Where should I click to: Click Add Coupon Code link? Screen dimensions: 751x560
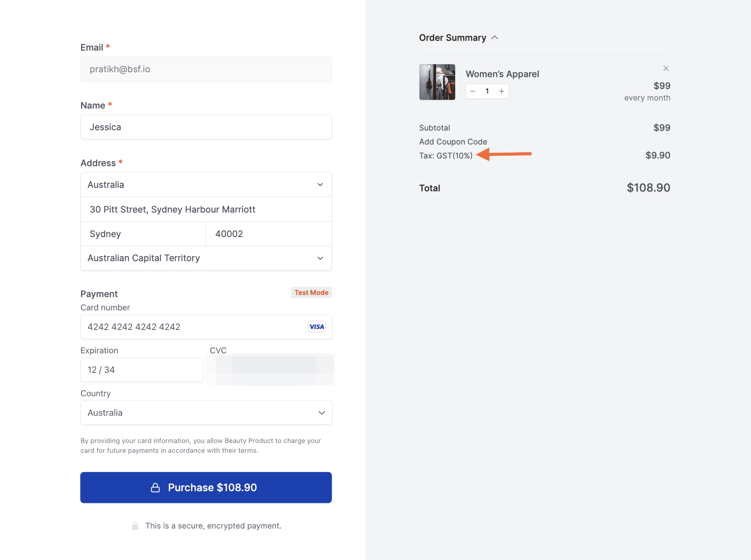pyautogui.click(x=453, y=142)
